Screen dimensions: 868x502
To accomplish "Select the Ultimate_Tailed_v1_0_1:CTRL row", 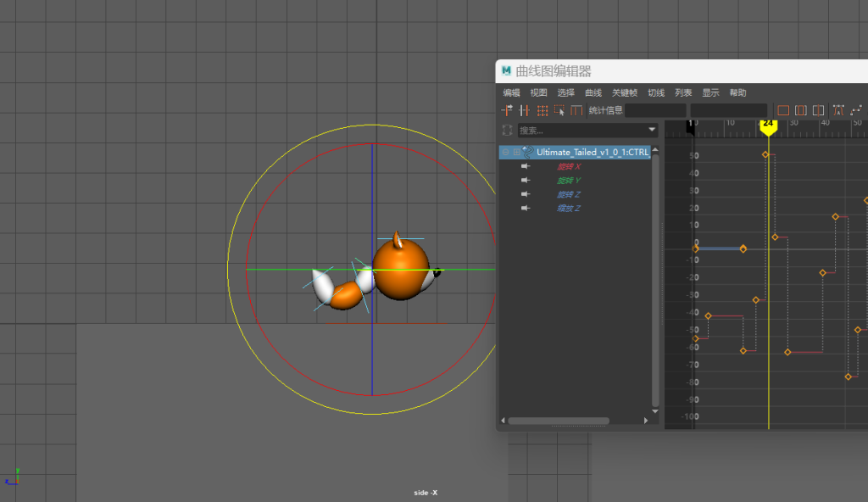I will [x=575, y=152].
